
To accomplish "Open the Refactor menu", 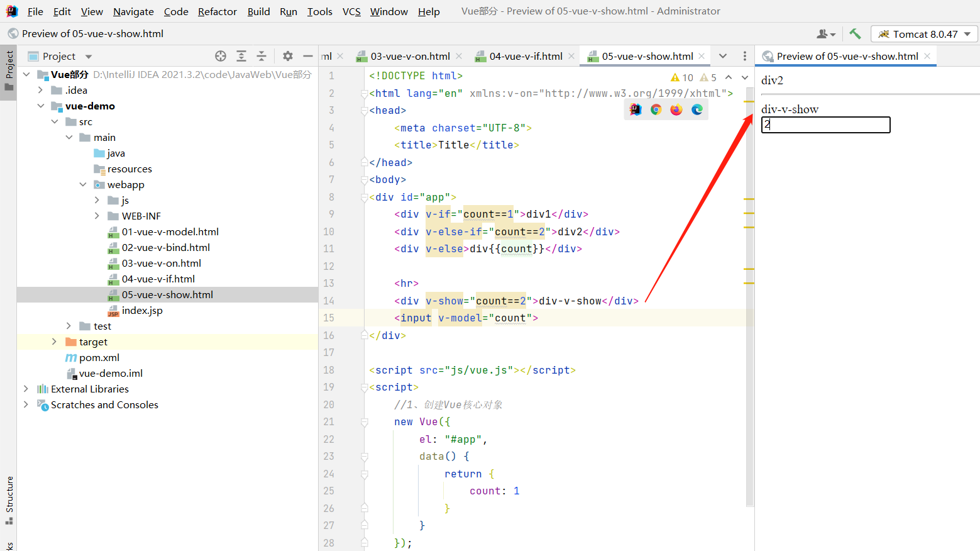I will [217, 11].
